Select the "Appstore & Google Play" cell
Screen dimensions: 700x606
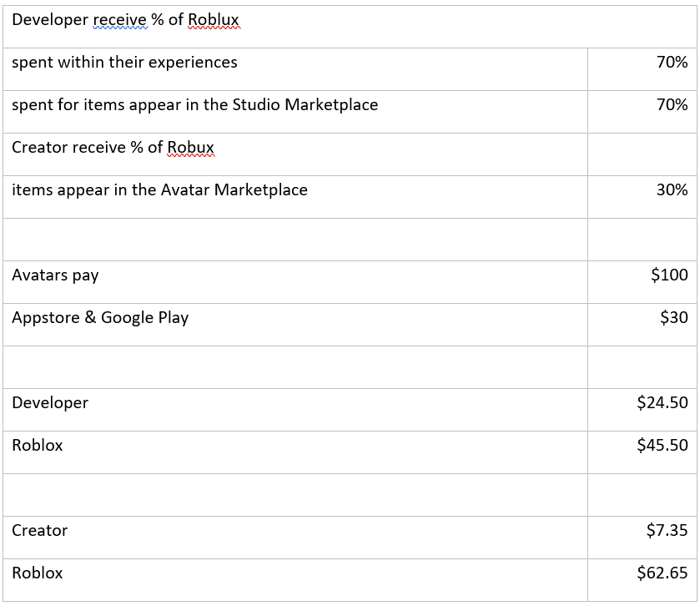[x=100, y=318]
